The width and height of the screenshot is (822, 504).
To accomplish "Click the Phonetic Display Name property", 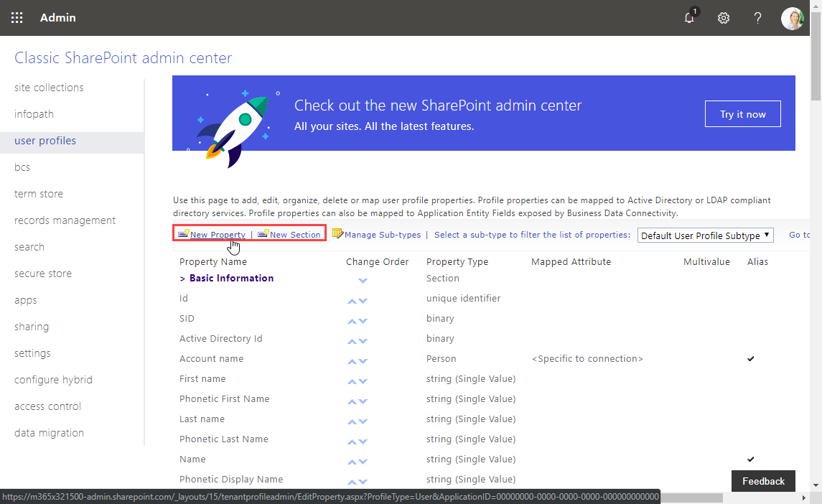I will 231,480.
